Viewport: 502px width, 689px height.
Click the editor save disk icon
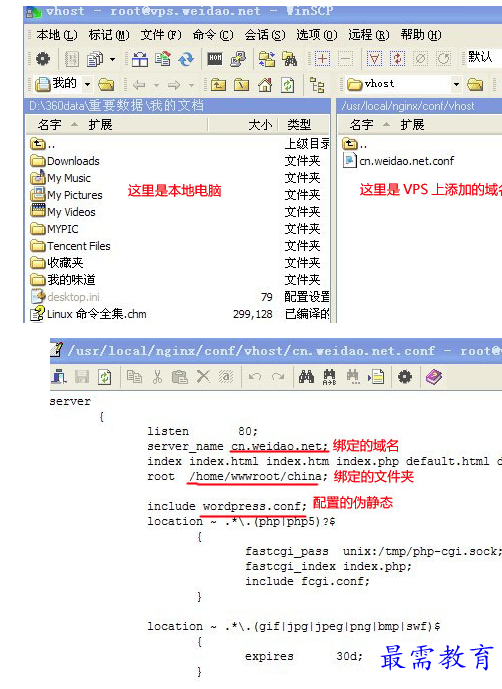tap(82, 377)
